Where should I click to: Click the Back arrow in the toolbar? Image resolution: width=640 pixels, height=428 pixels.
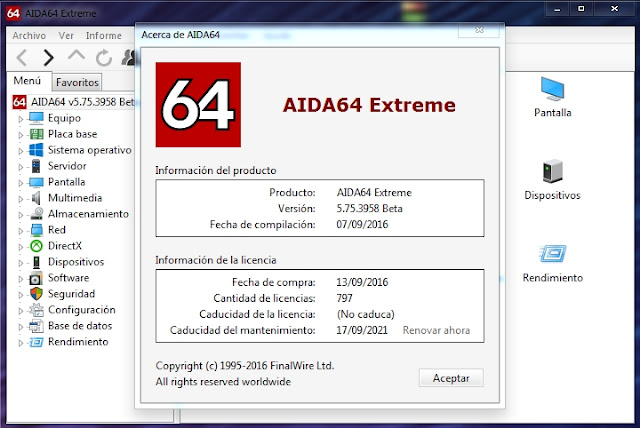pyautogui.click(x=22, y=57)
